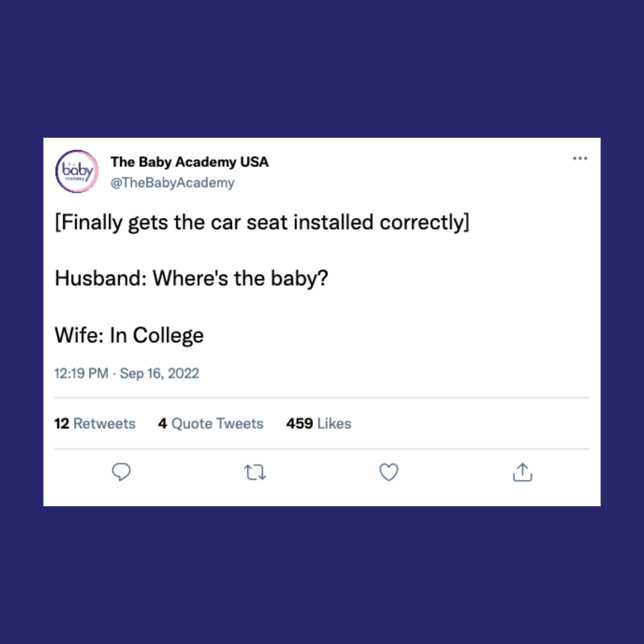Viewport: 644px width, 644px height.
Task: Click the Wife: In College line
Action: (x=129, y=335)
